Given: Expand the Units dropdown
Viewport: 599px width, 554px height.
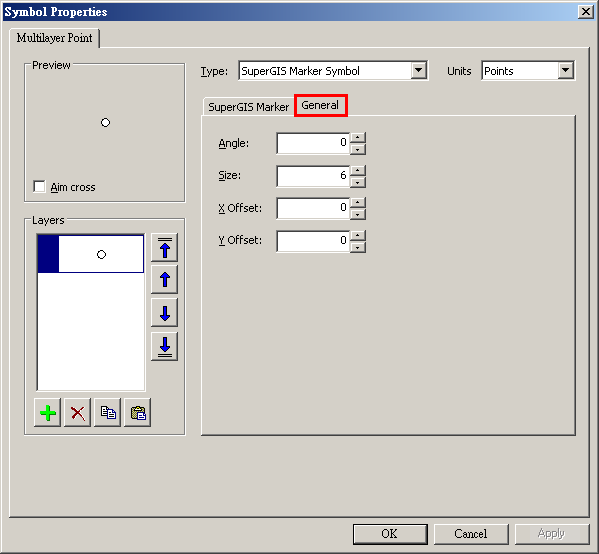Looking at the screenshot, I should point(565,70).
